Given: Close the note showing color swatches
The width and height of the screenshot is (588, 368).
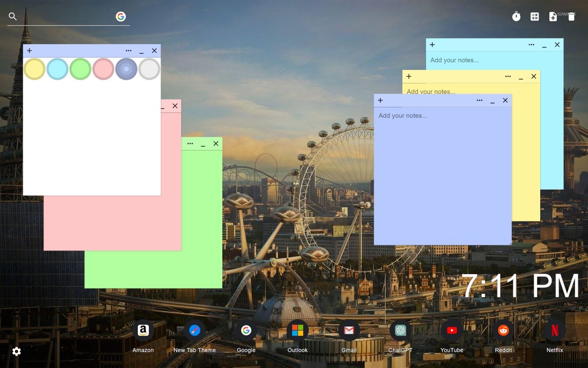Looking at the screenshot, I should tap(154, 51).
